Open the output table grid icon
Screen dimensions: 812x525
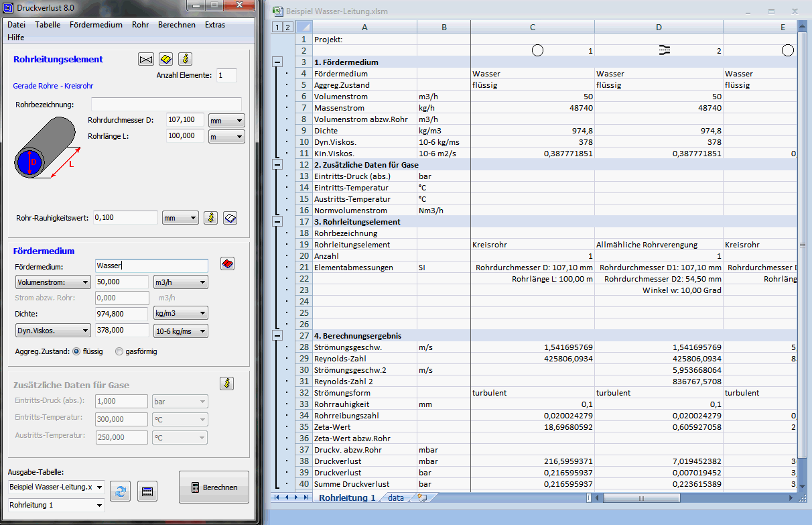point(147,491)
